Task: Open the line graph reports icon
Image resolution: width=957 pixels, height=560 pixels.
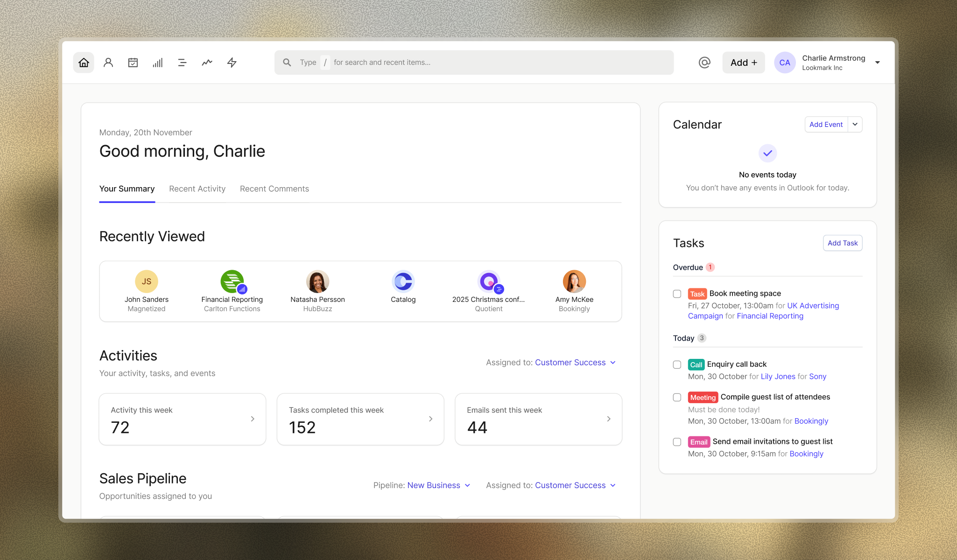Action: 207,63
